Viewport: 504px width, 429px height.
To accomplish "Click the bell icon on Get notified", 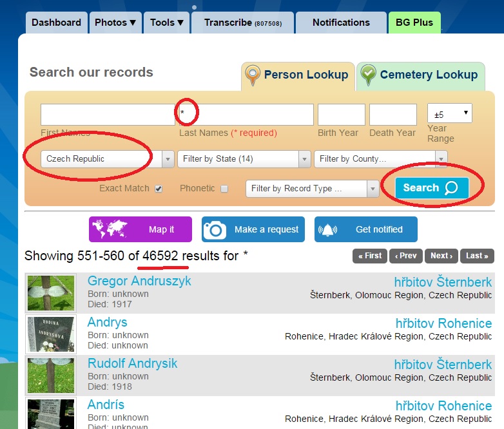I will pyautogui.click(x=329, y=229).
